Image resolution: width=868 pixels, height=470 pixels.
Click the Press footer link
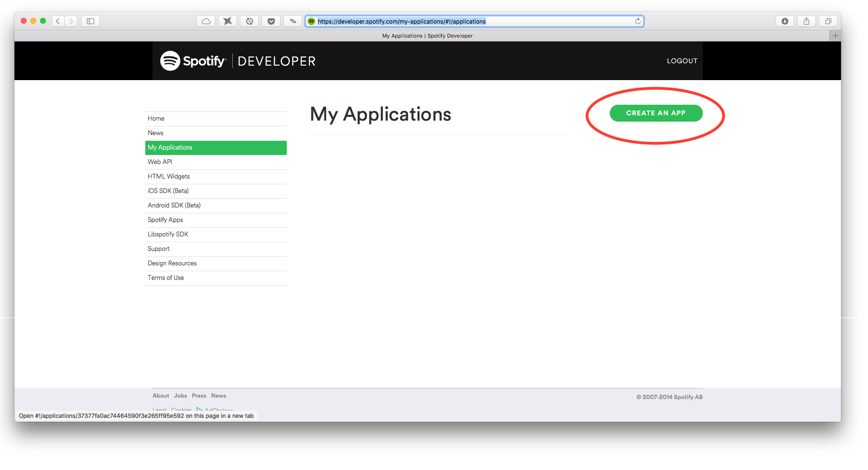click(x=199, y=396)
